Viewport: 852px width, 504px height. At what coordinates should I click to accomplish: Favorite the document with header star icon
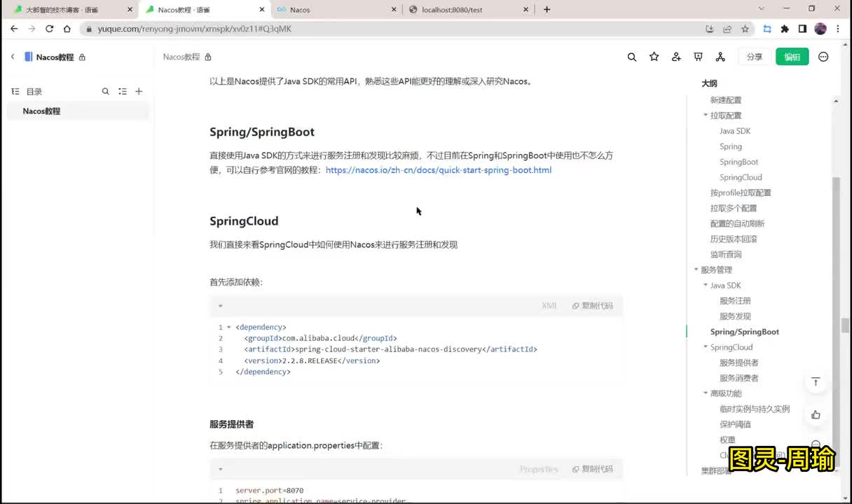pos(654,57)
